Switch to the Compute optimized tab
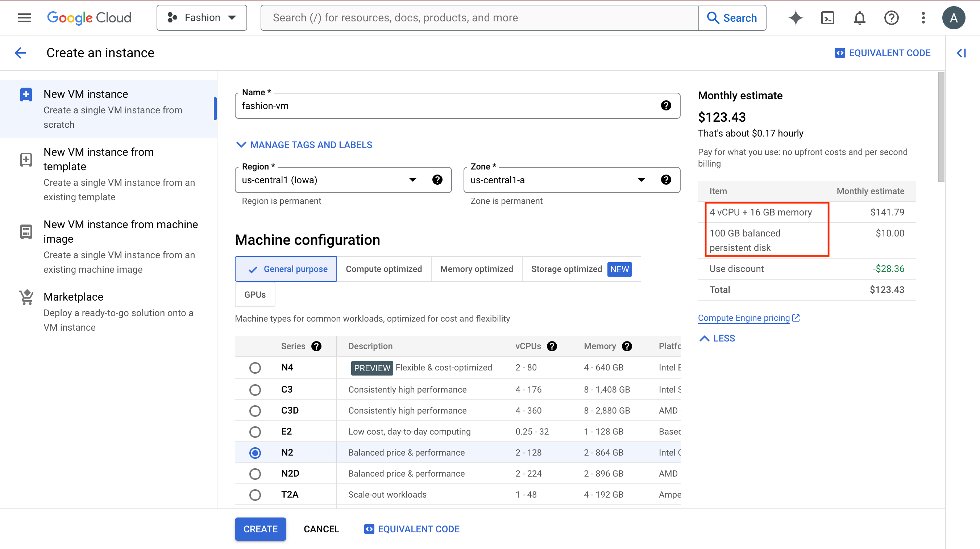Viewport: 980px width, 549px height. (x=383, y=269)
